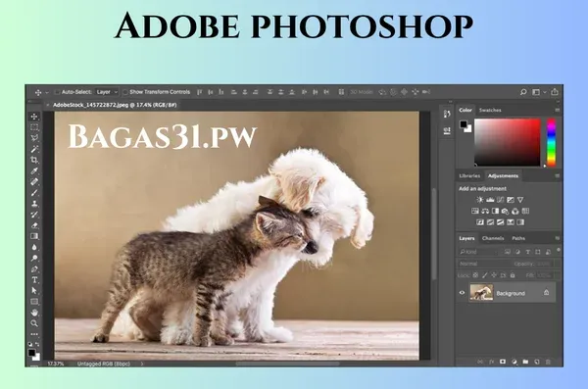Open the Adjustments panel menu
The height and width of the screenshot is (389, 588).
click(558, 175)
